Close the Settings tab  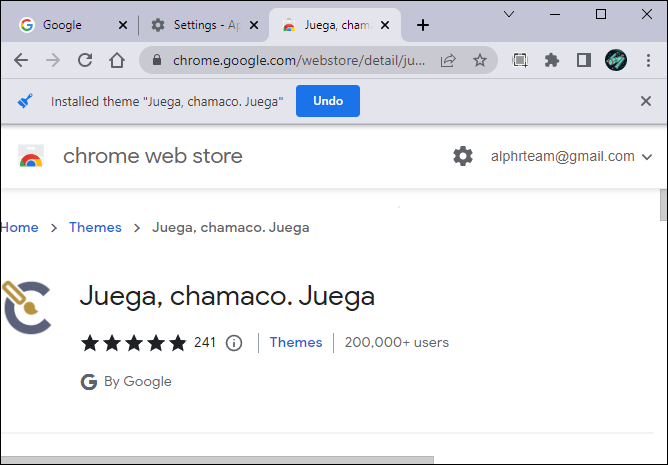(x=254, y=25)
